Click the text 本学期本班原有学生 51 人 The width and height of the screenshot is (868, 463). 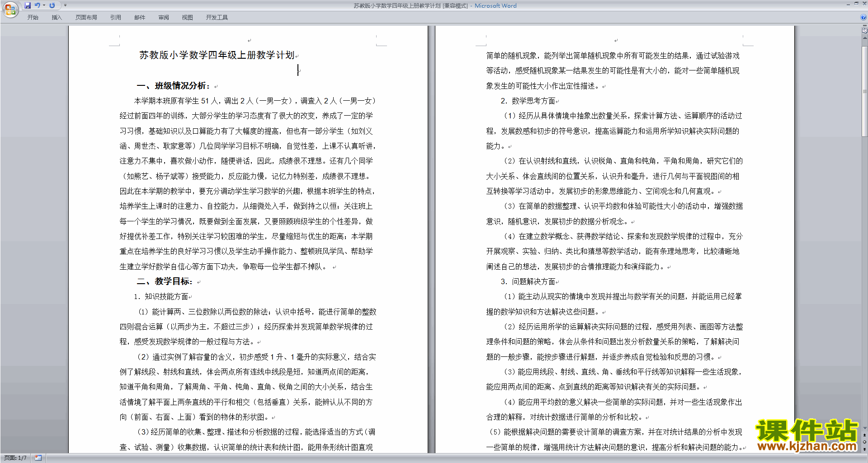tap(177, 101)
